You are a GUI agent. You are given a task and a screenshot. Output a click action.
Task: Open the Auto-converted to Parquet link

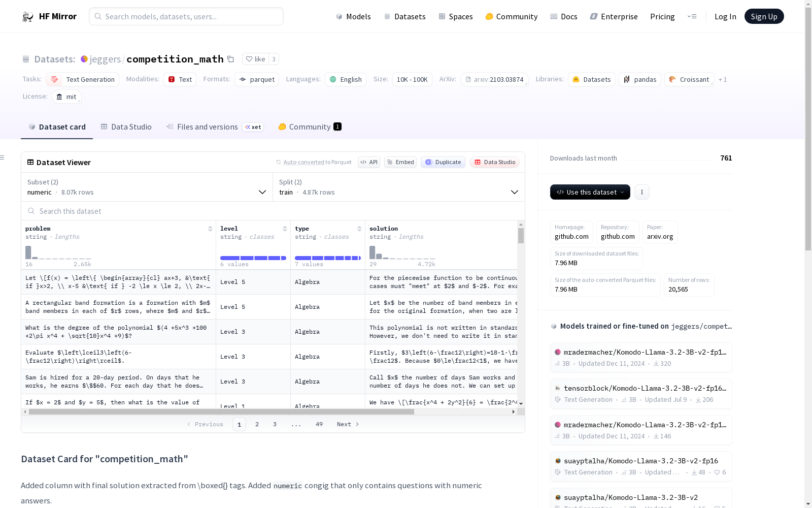click(x=303, y=162)
